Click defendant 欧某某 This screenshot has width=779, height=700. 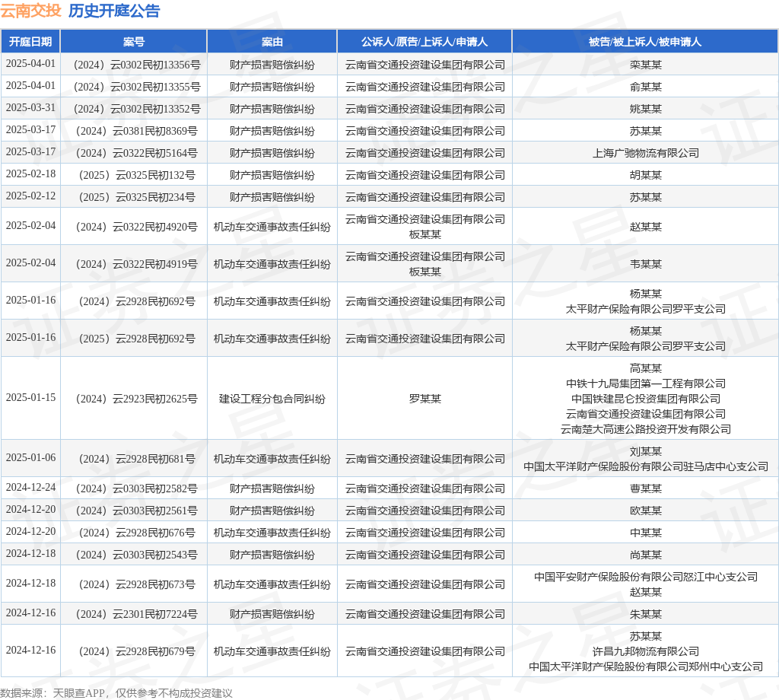click(x=645, y=511)
